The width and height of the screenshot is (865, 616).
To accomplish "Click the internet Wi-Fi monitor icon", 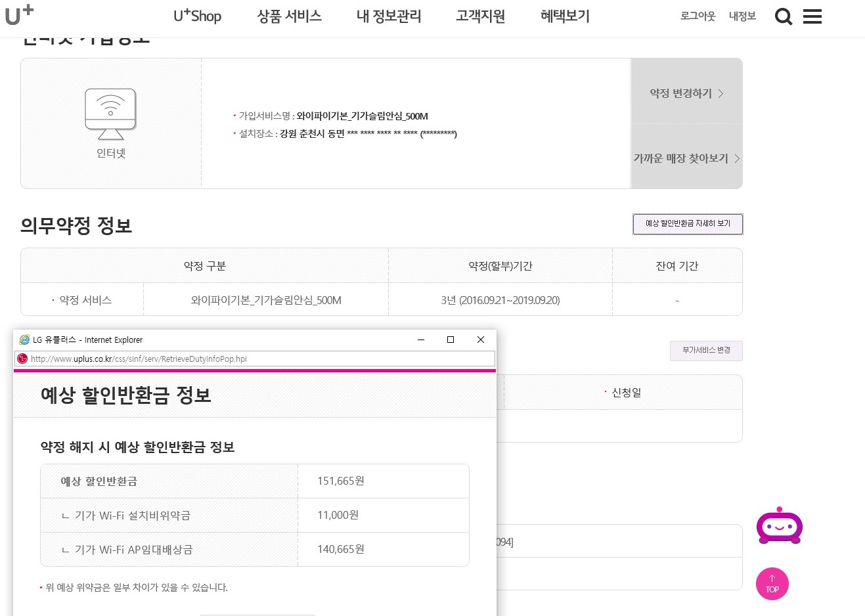I will [x=110, y=114].
